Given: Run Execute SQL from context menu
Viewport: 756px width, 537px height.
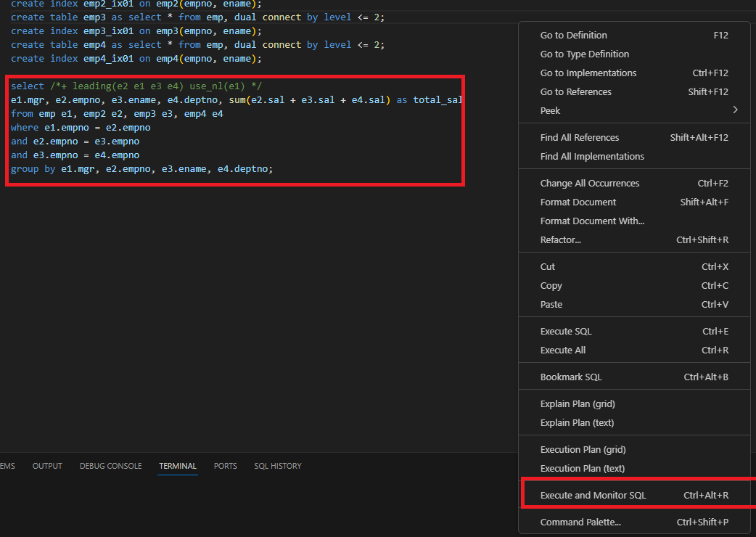Looking at the screenshot, I should coord(634,331).
